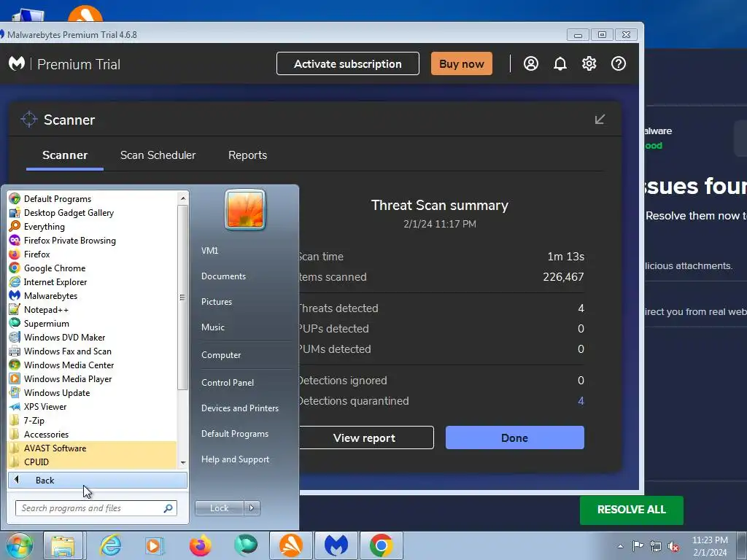Click the program list scroll-down arrow

pos(183,462)
